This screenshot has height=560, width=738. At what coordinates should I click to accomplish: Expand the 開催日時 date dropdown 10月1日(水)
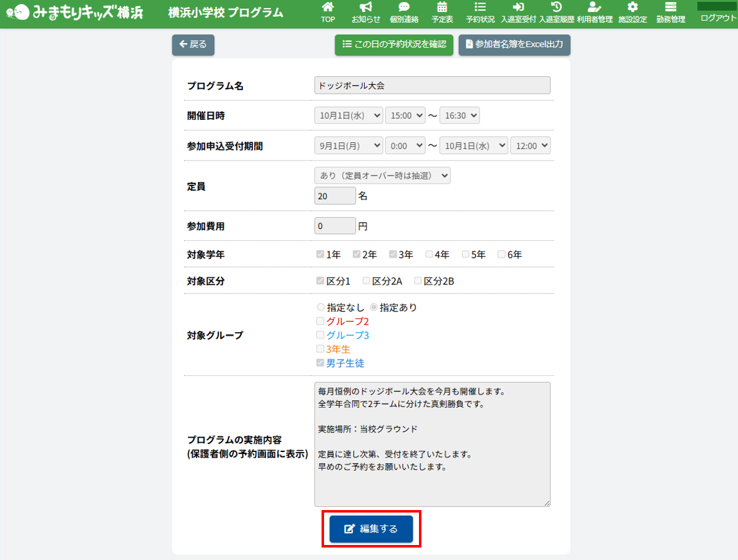[348, 115]
